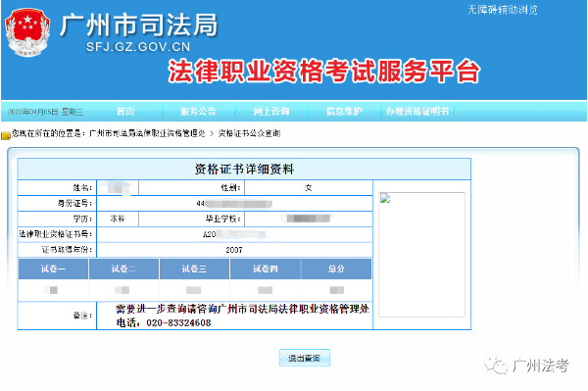Select the 法律职业资格考试服务平台 banner title
588x391 pixels.
coord(324,71)
